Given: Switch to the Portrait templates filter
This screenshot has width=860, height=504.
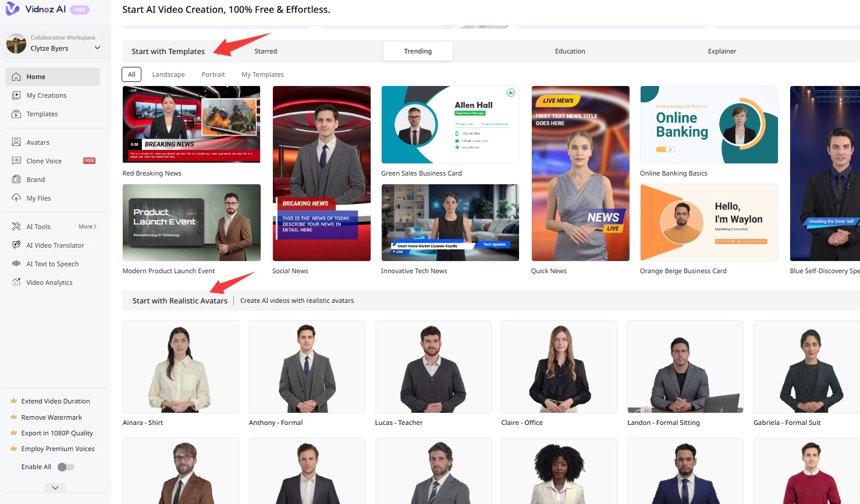Looking at the screenshot, I should coord(213,74).
